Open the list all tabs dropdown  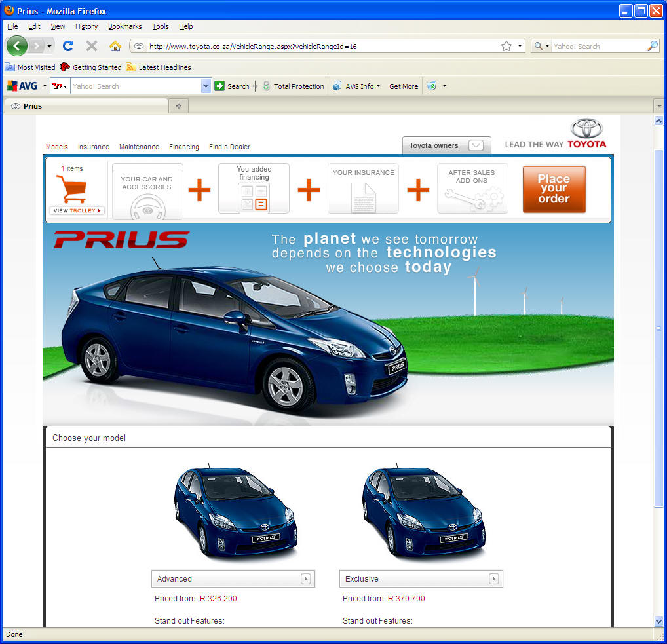[659, 106]
